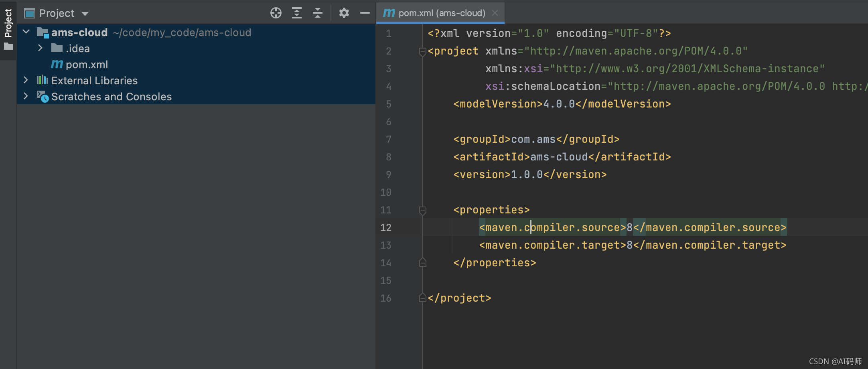Click the groupId value com.ams
Viewport: 868px width, 369px height.
pyautogui.click(x=533, y=139)
